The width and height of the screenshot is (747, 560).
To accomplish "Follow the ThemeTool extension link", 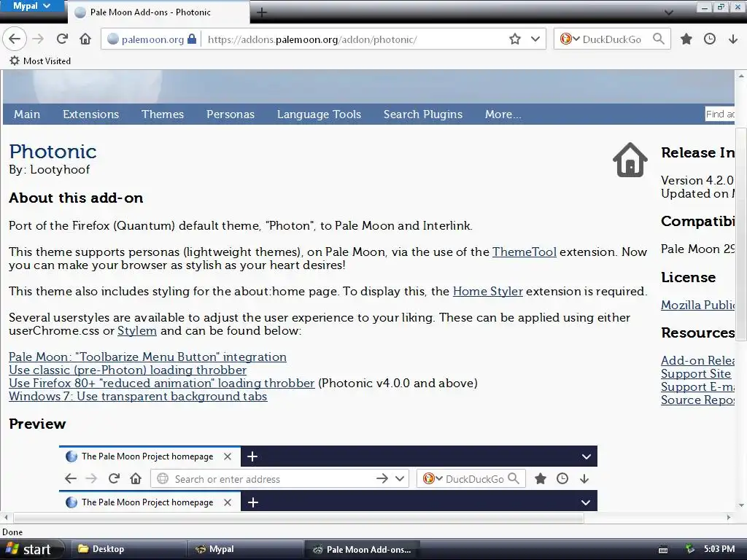I will coord(524,252).
